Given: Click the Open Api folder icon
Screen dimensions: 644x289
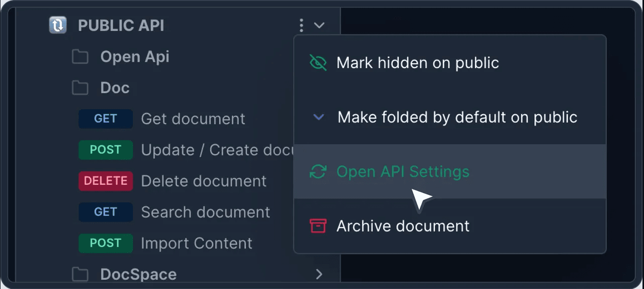Looking at the screenshot, I should pos(80,57).
